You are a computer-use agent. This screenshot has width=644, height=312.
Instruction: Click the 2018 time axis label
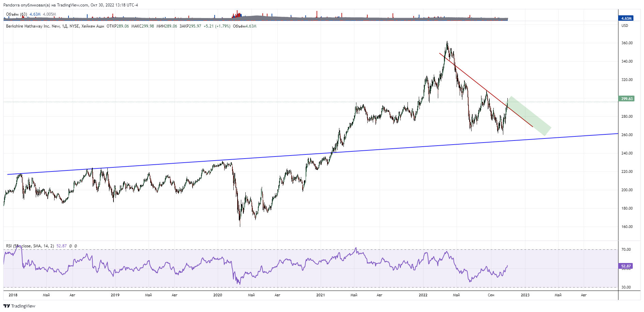click(13, 295)
